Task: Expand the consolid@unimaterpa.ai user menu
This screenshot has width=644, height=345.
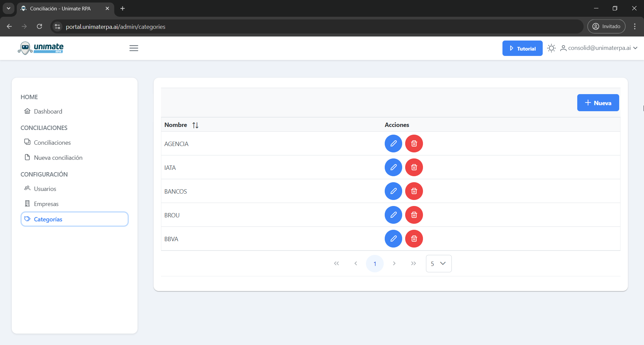Action: (599, 48)
